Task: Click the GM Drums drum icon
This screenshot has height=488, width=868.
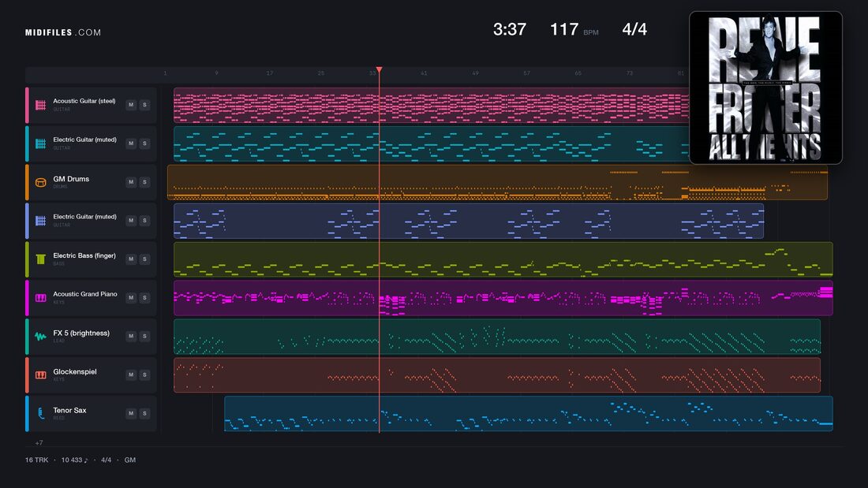Action: (x=40, y=182)
